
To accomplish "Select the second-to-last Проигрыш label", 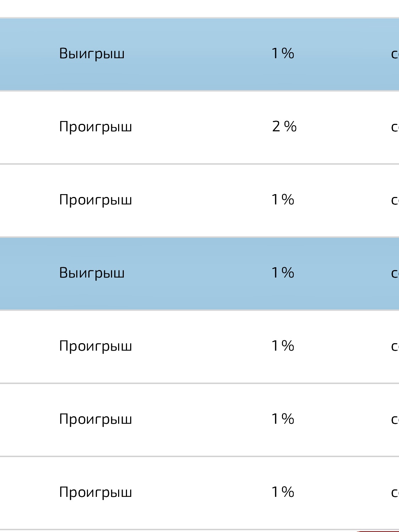I will tap(95, 419).
